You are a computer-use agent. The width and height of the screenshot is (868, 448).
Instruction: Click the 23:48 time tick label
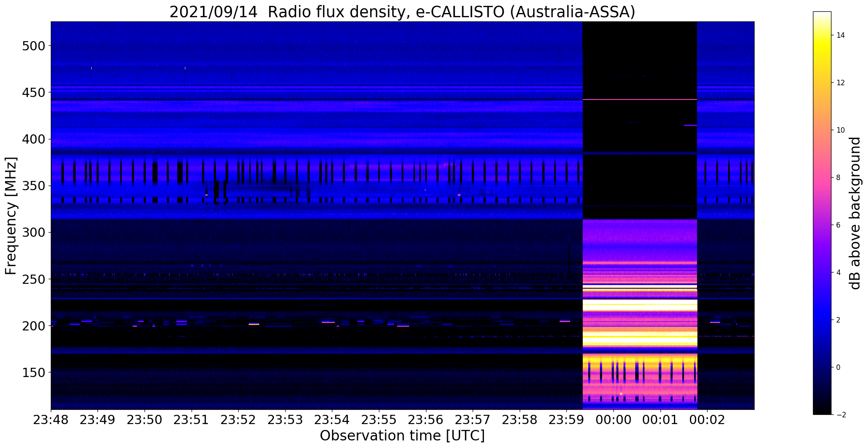pos(51,420)
